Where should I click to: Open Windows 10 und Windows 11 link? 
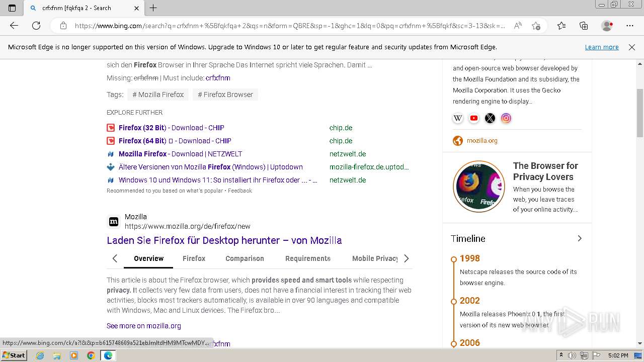tap(218, 180)
